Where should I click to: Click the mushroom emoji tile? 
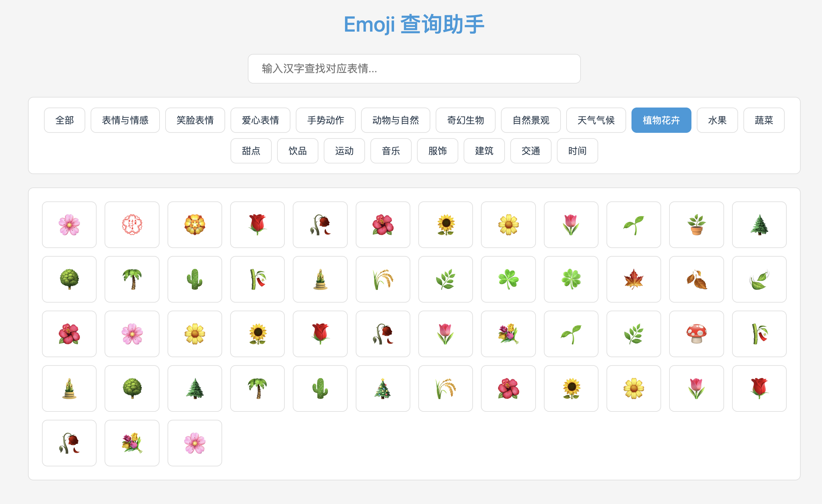pyautogui.click(x=696, y=334)
